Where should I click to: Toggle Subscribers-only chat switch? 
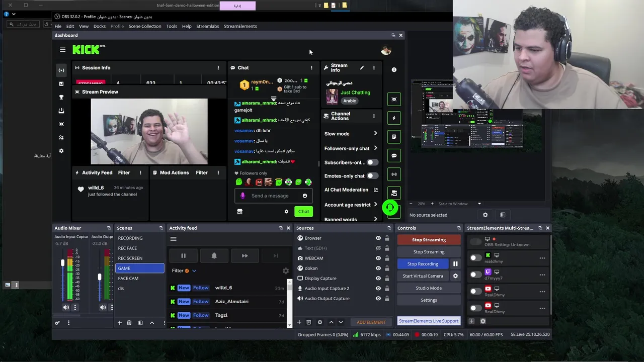[372, 162]
